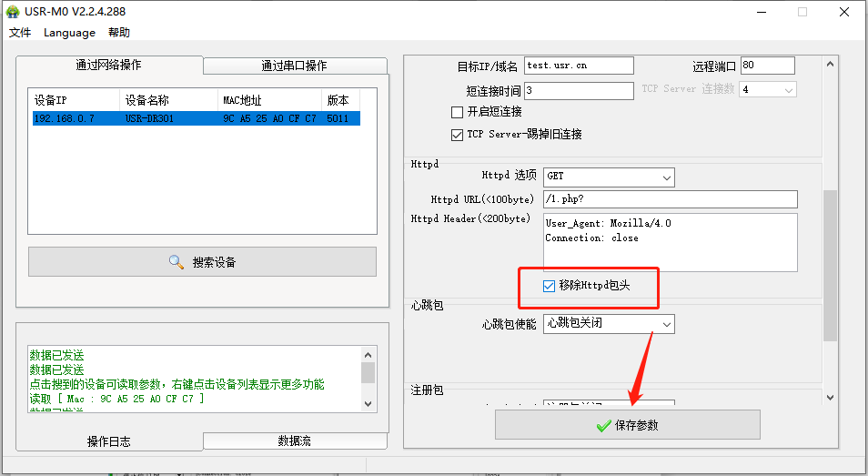Screen dimensions: 868x476
Task: Click the magnifier icon on search device button
Action: pos(177,262)
